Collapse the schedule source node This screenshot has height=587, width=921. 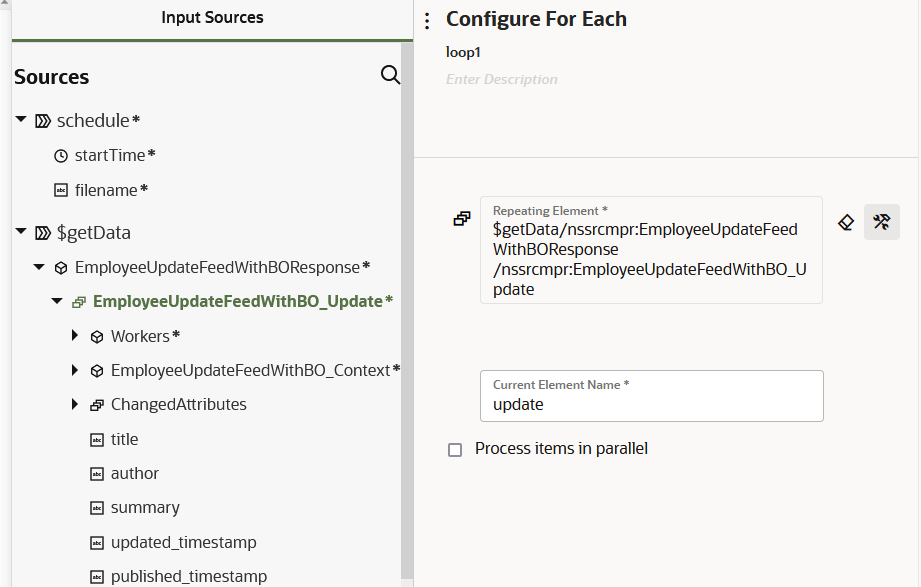tap(21, 120)
